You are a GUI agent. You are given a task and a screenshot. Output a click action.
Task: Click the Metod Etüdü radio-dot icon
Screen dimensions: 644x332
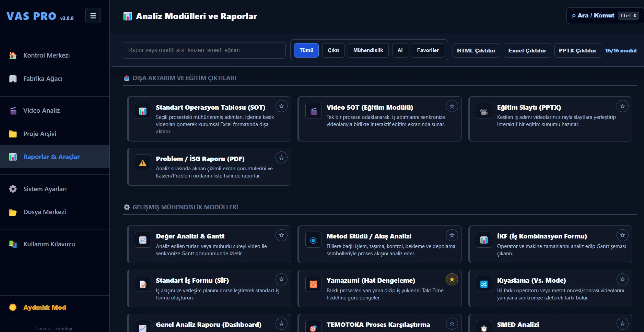(313, 240)
